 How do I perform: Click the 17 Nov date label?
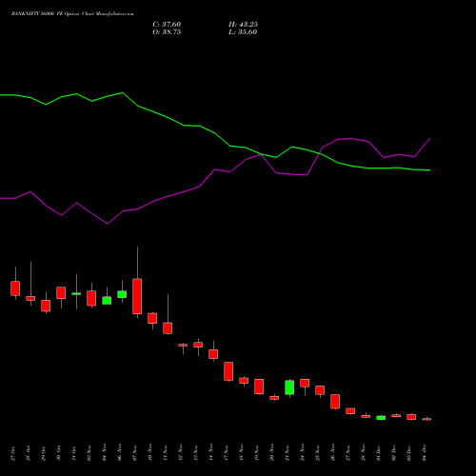click(227, 452)
